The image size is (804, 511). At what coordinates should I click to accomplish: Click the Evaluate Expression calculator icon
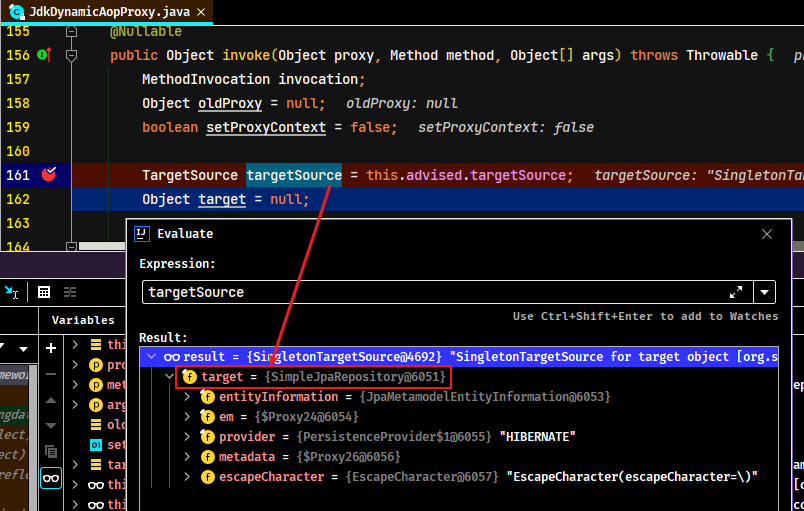44,292
